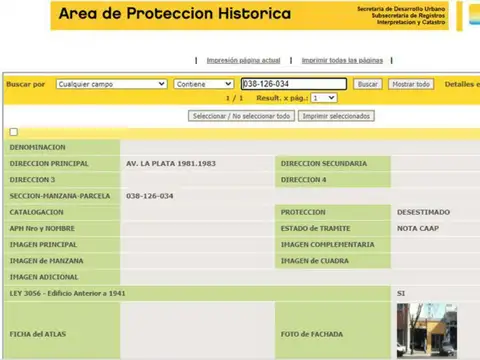Open the results per page dropdown
The image size is (480, 360).
pos(324,98)
